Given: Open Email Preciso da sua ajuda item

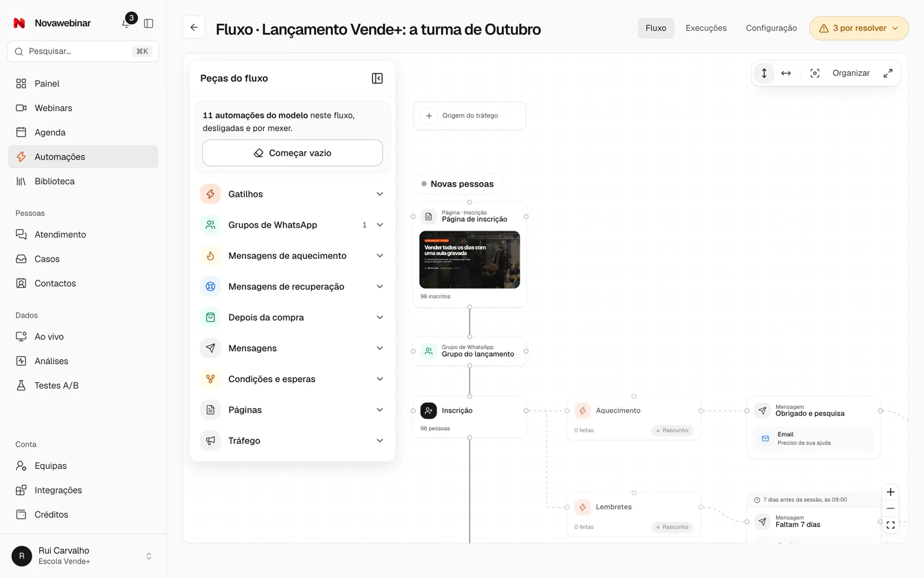Looking at the screenshot, I should (813, 439).
